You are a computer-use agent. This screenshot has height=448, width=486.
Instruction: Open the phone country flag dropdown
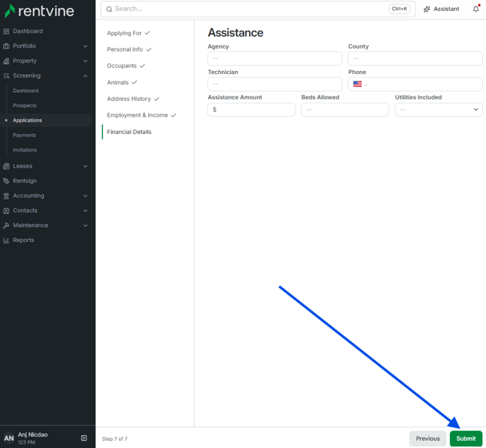(x=360, y=84)
